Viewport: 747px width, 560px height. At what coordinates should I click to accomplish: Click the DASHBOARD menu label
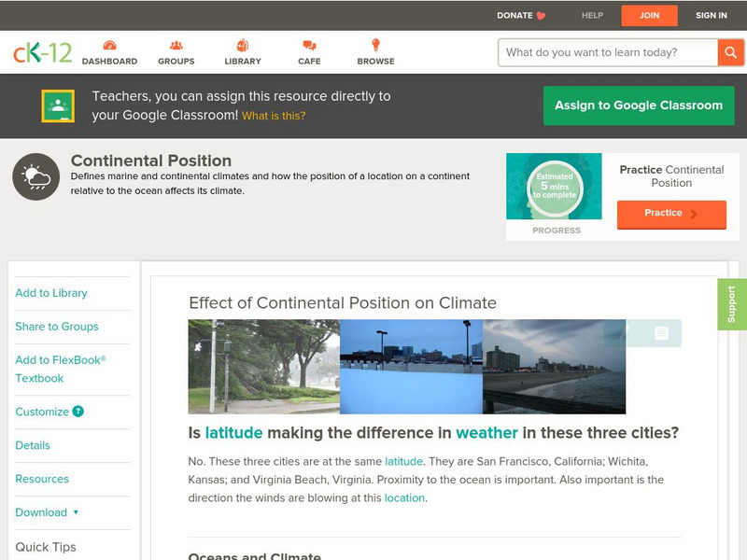click(x=109, y=62)
